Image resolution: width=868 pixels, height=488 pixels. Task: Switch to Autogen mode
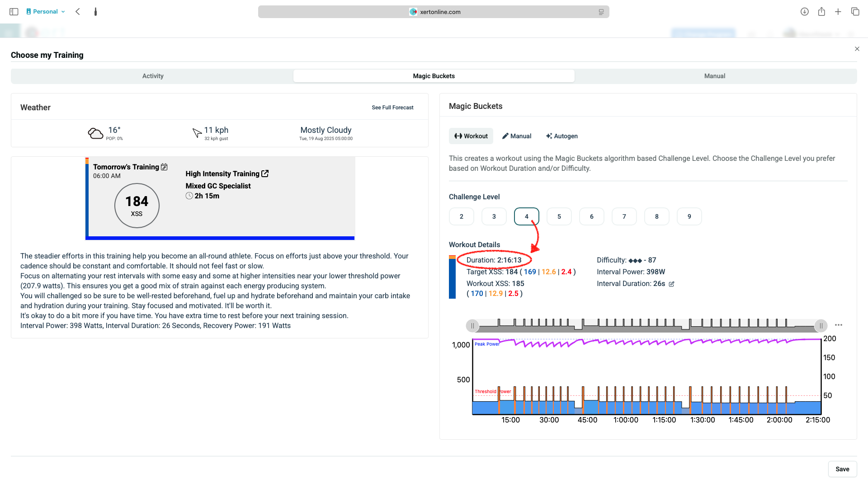coord(561,136)
